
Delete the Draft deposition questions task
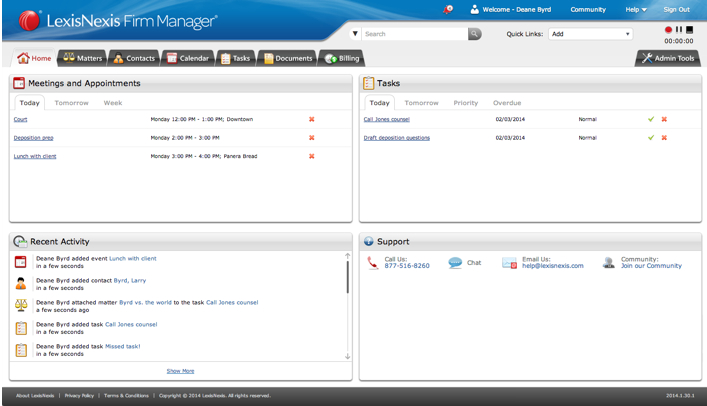[664, 138]
